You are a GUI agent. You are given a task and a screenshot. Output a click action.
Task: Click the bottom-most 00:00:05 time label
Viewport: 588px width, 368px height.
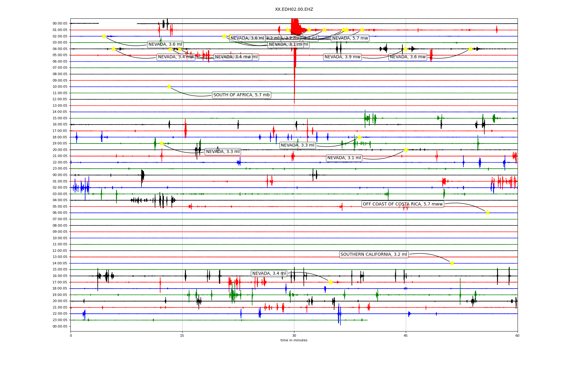point(60,326)
